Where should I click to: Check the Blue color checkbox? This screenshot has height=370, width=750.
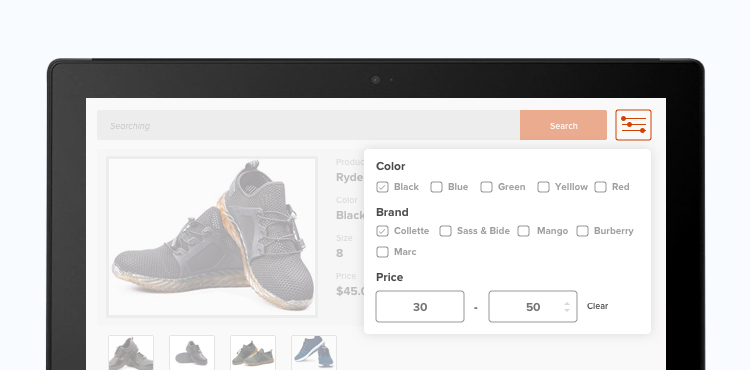click(436, 187)
